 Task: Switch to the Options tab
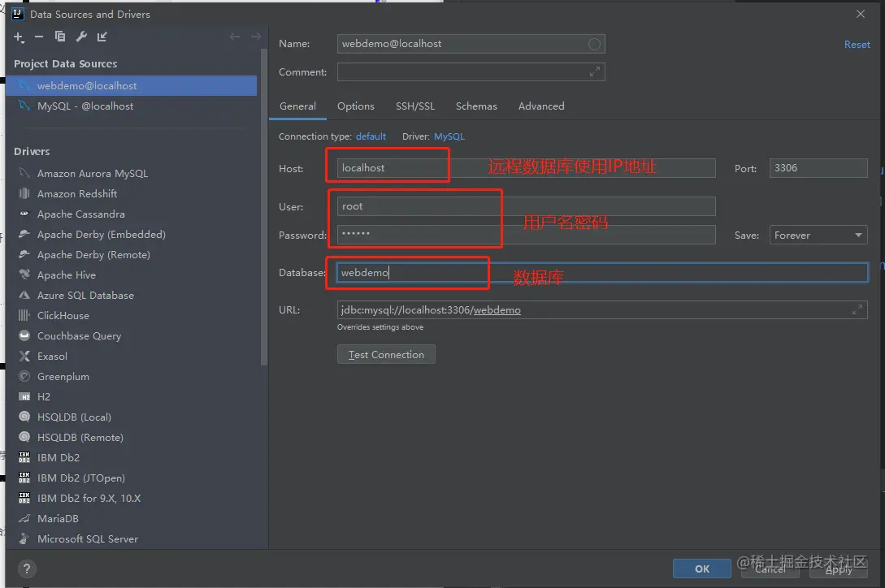tap(356, 106)
